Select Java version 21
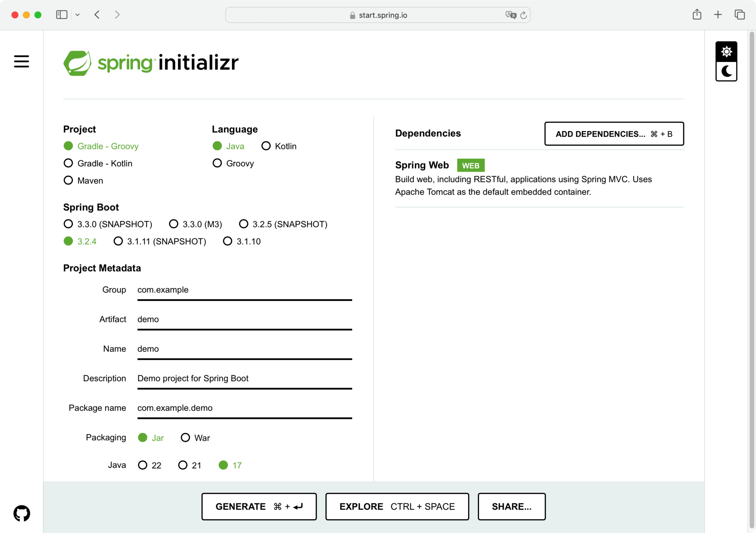 click(x=190, y=465)
